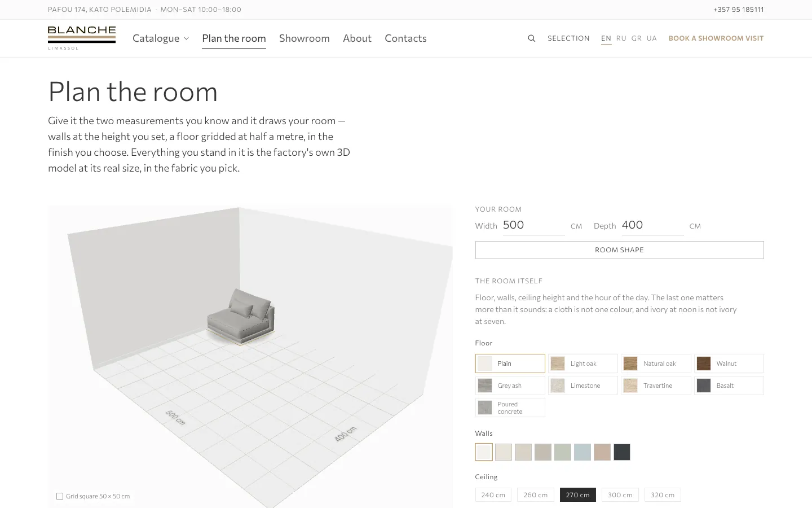Select the sofa model in the room

click(241, 316)
